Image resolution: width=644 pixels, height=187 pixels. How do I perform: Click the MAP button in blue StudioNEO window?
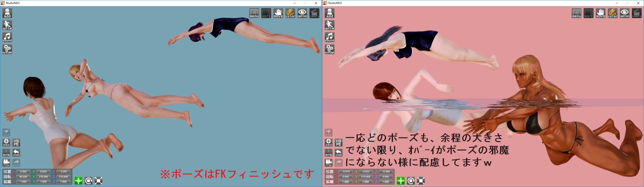click(6, 132)
